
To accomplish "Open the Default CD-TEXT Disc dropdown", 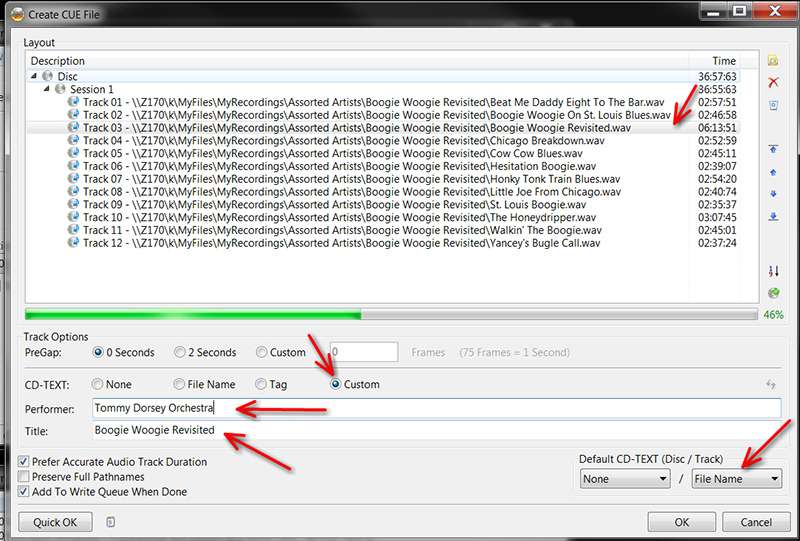I will 625,479.
